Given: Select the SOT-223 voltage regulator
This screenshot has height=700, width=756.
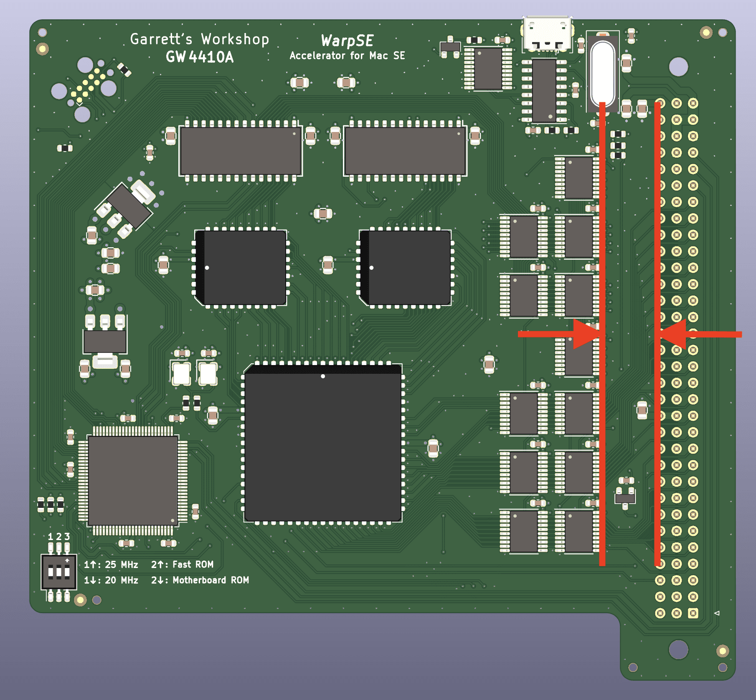Looking at the screenshot, I should click(x=105, y=341).
